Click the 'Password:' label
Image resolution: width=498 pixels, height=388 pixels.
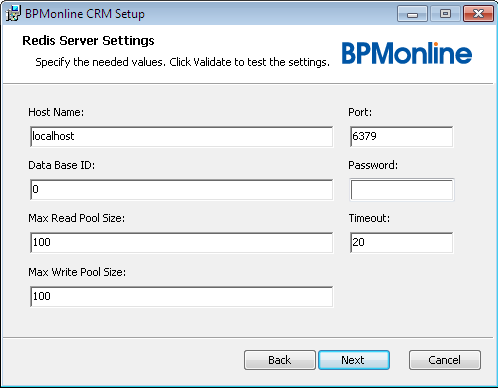point(373,165)
